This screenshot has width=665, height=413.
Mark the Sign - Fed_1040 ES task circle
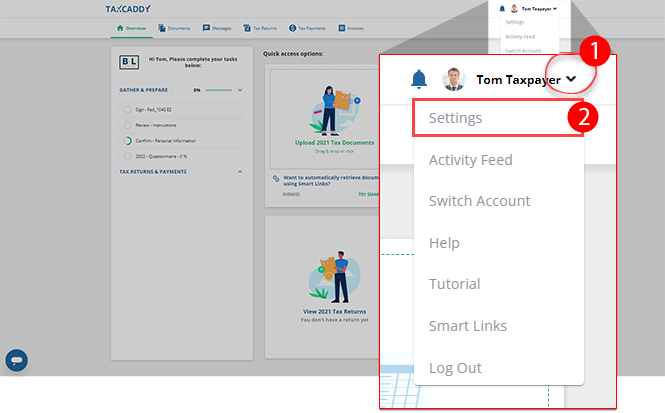pos(127,110)
